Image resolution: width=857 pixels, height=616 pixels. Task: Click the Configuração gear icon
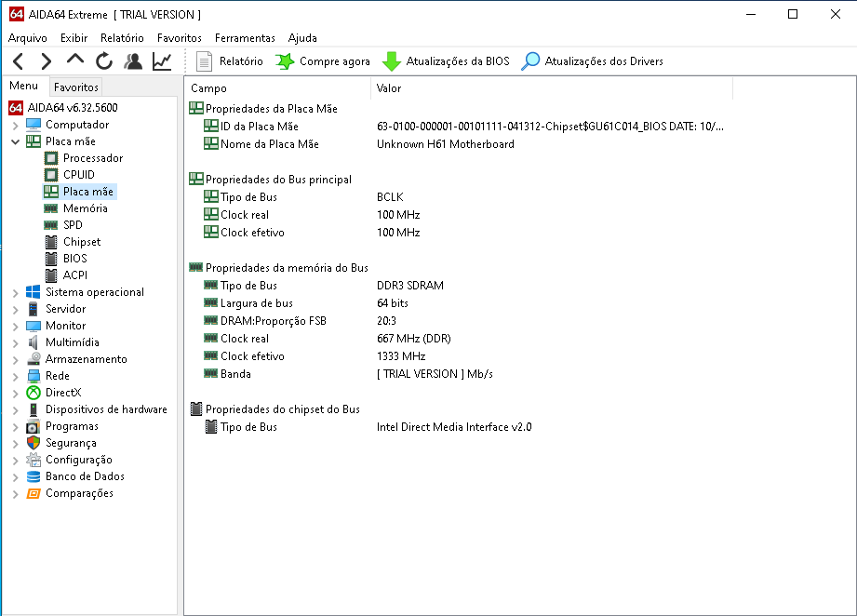click(33, 460)
